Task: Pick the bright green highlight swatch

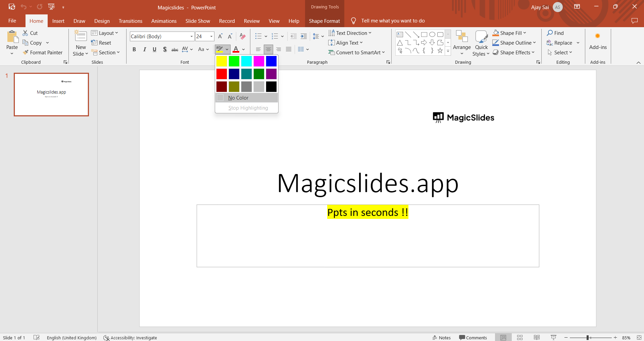Action: coord(234,61)
